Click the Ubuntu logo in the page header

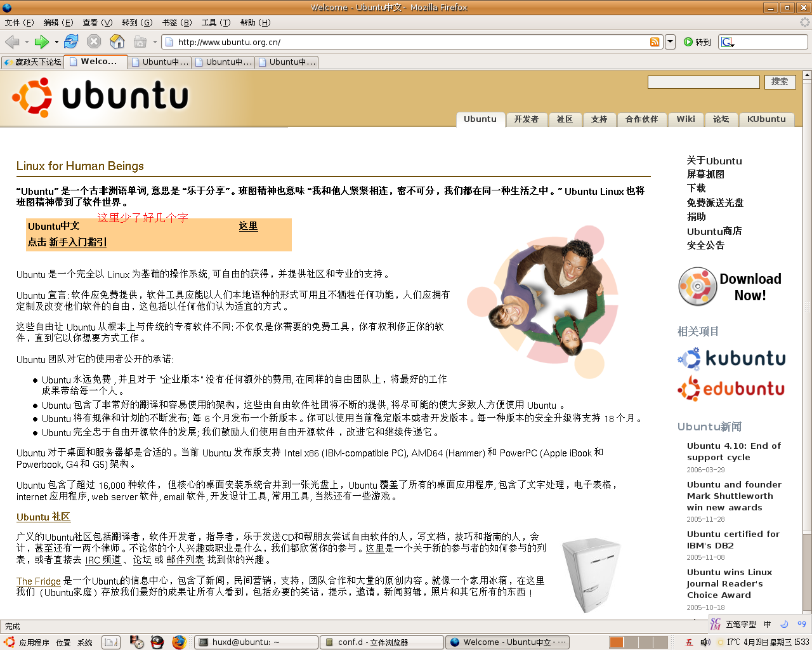click(101, 97)
